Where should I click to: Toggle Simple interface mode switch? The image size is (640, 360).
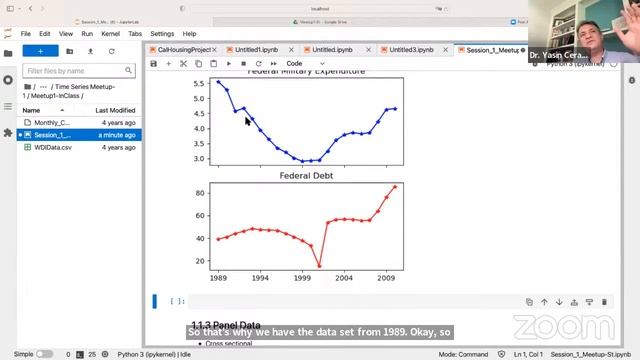(44, 354)
